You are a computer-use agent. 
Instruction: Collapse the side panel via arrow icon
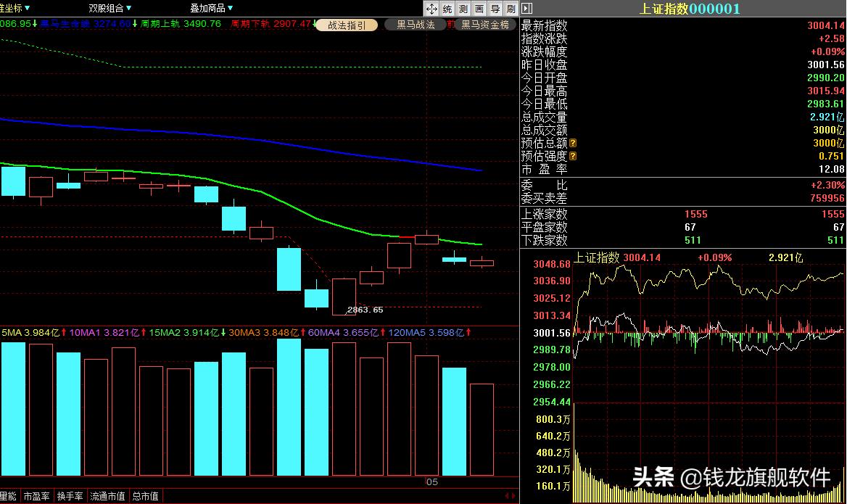(x=527, y=9)
